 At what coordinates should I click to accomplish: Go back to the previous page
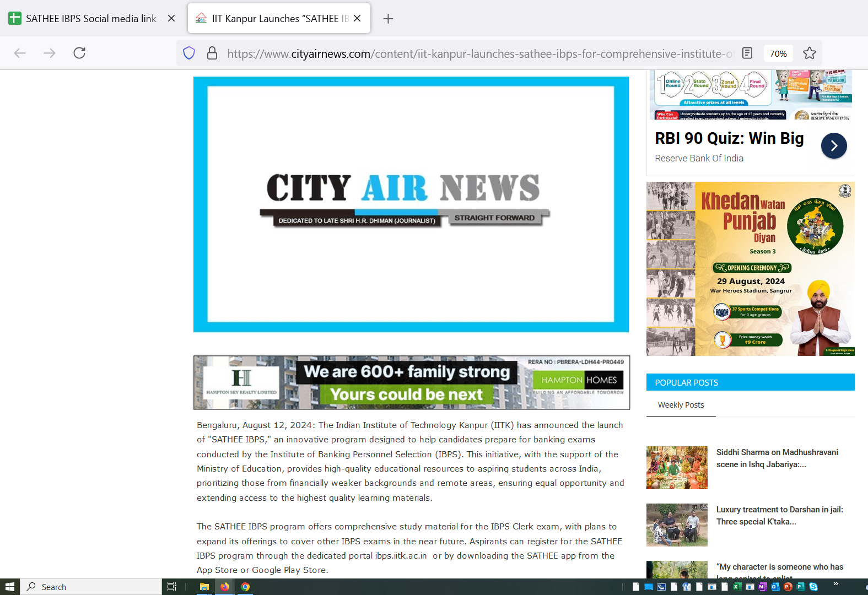point(20,53)
